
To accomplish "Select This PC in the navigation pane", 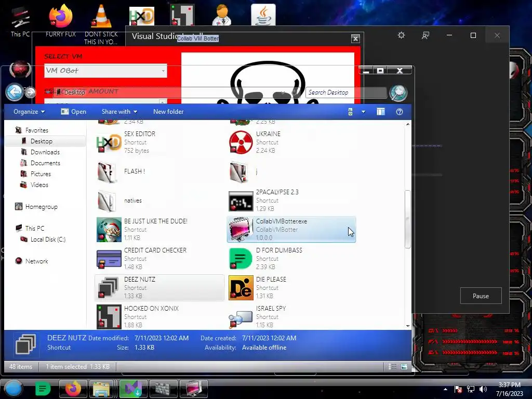I will coord(34,229).
